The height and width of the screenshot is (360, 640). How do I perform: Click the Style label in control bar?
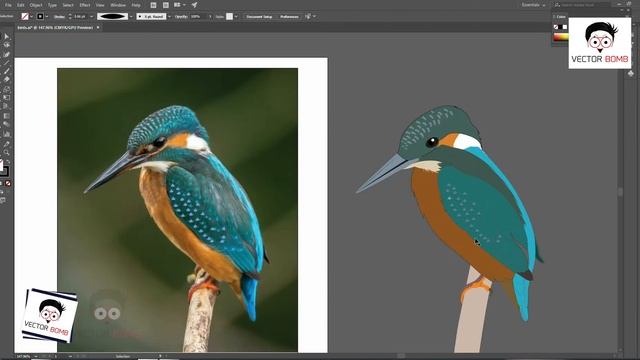click(220, 17)
